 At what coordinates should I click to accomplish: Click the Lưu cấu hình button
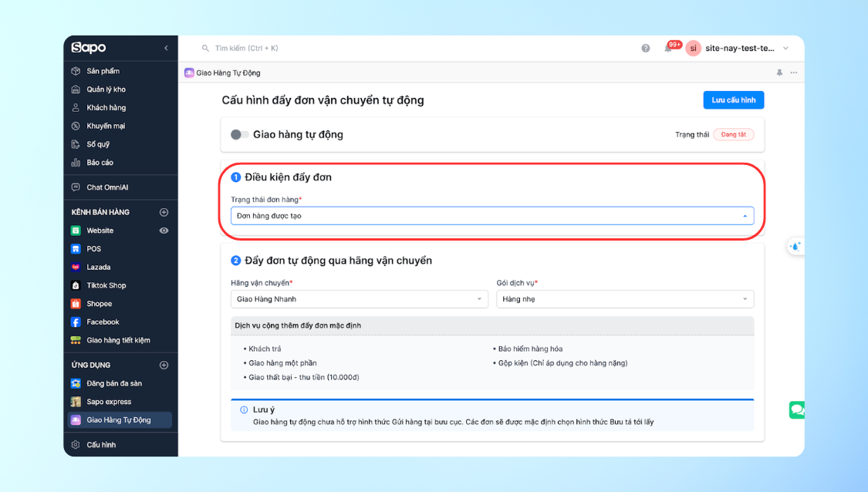(733, 100)
